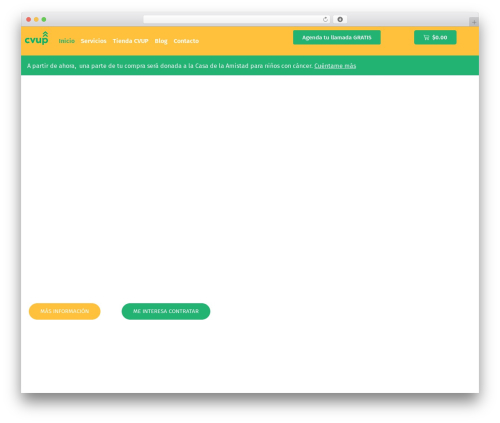The width and height of the screenshot is (500, 423).
Task: Open the Servicios menu item
Action: 93,41
